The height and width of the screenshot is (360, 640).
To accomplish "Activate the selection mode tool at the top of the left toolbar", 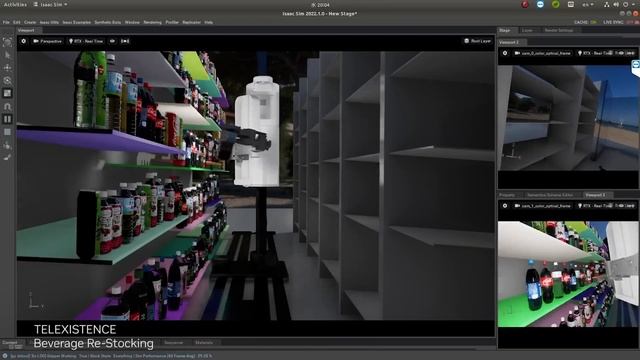I will 7,42.
